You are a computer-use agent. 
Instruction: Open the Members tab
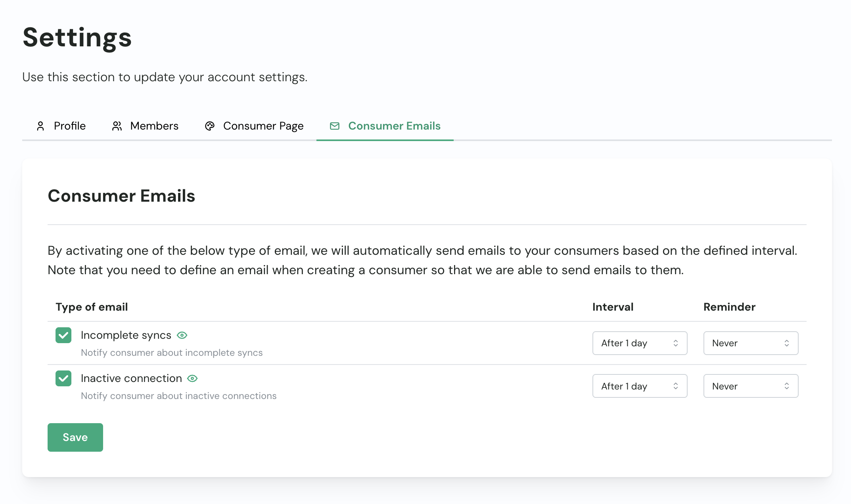(x=154, y=126)
